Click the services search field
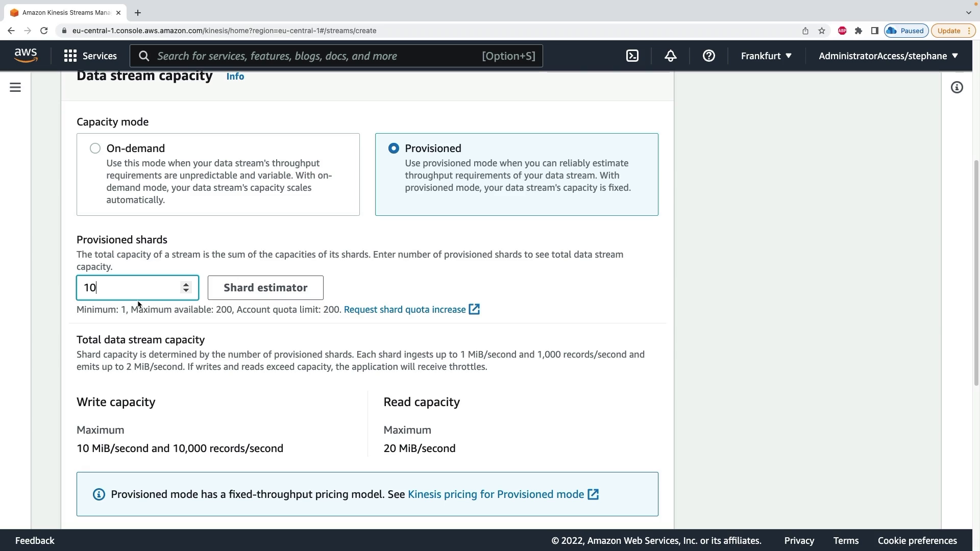Viewport: 980px width, 551px height. [316, 56]
